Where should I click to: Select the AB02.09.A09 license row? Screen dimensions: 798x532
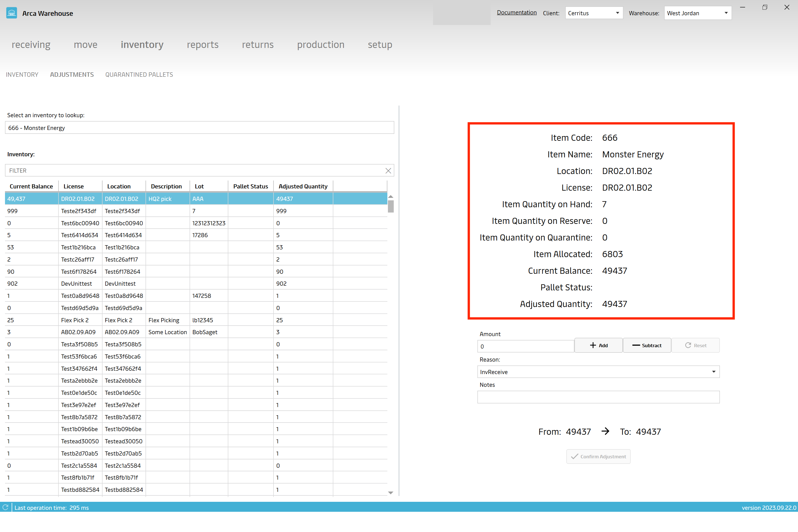[196, 332]
